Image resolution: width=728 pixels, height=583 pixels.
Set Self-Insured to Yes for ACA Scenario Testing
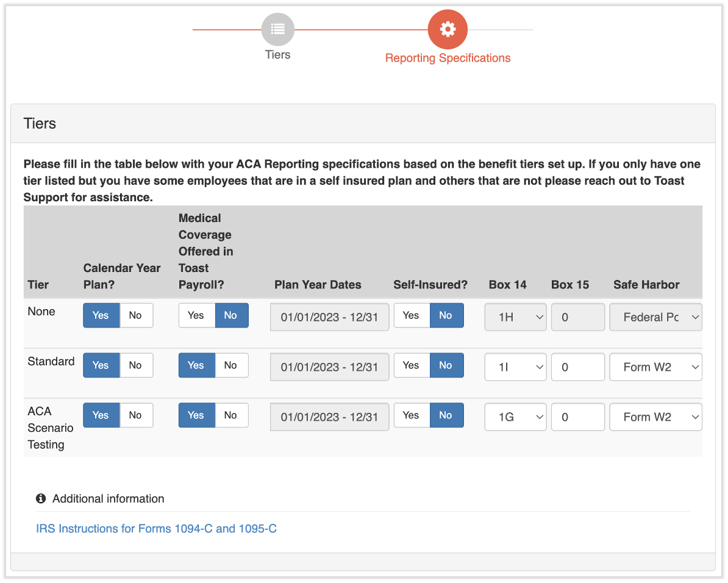(411, 415)
